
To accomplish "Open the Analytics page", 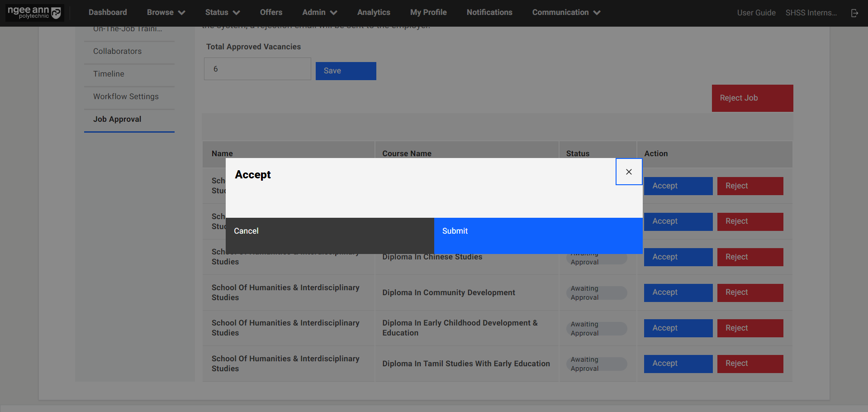I will point(373,13).
